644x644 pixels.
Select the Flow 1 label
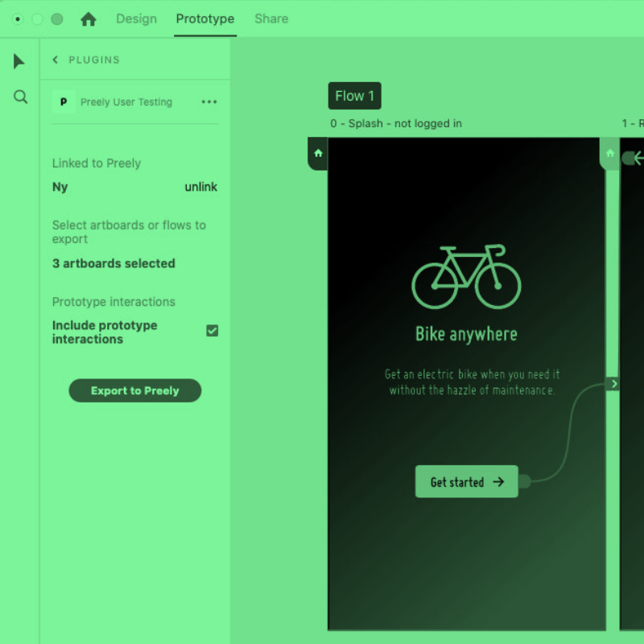click(354, 96)
